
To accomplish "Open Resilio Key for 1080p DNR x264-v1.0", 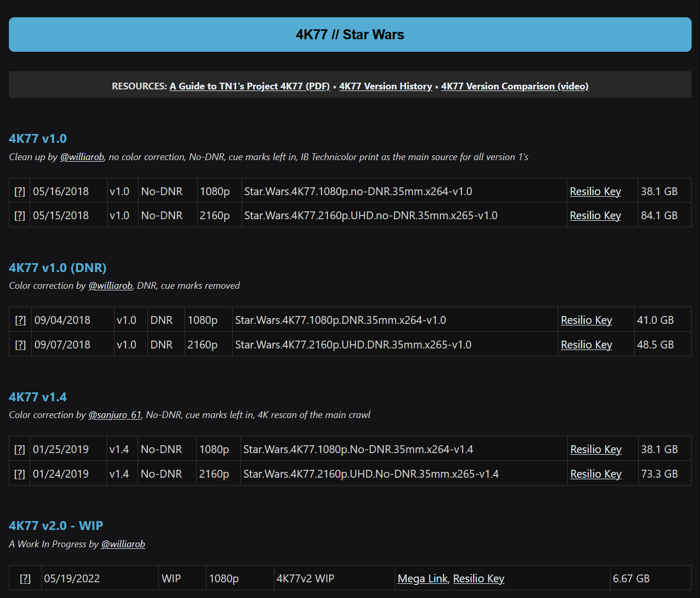I will click(x=587, y=320).
